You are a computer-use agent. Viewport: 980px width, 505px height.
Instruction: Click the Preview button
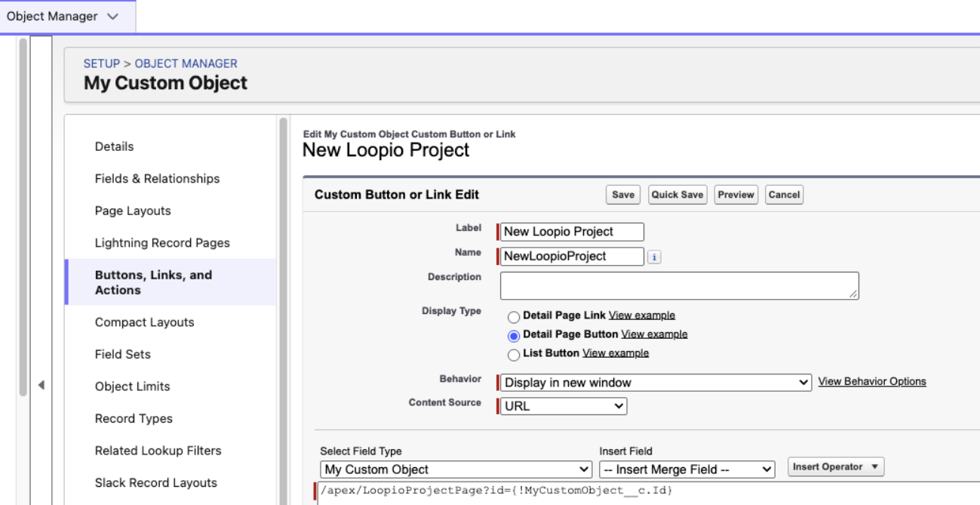pos(736,195)
